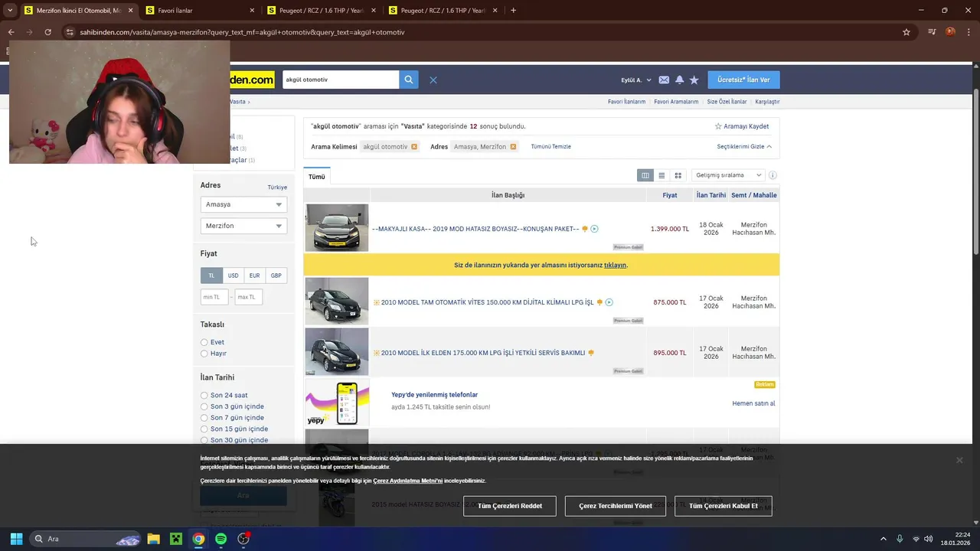980x551 pixels.
Task: Remove the 'Amasya, Merzifon' address filter chip
Action: tap(513, 146)
